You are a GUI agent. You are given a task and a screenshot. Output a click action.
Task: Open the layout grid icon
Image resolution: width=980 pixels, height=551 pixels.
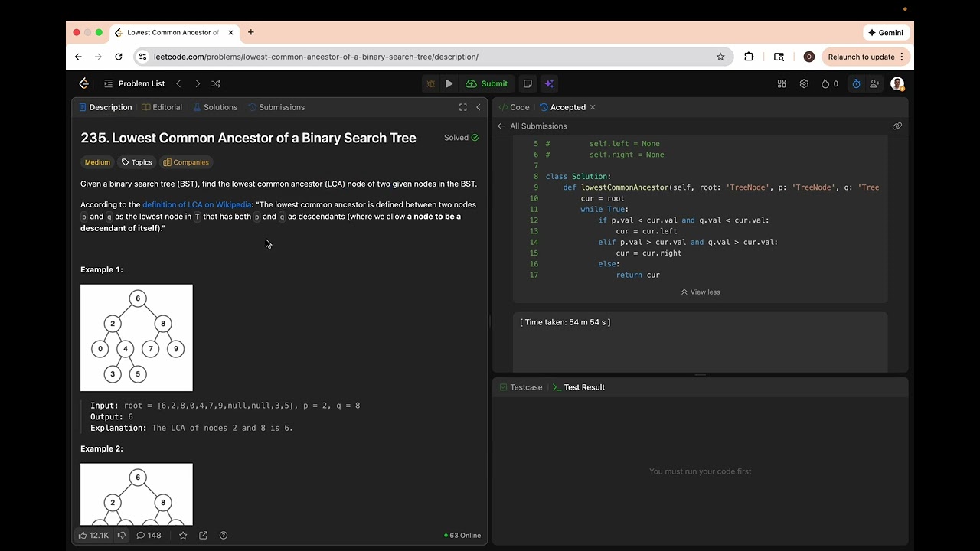(x=782, y=83)
